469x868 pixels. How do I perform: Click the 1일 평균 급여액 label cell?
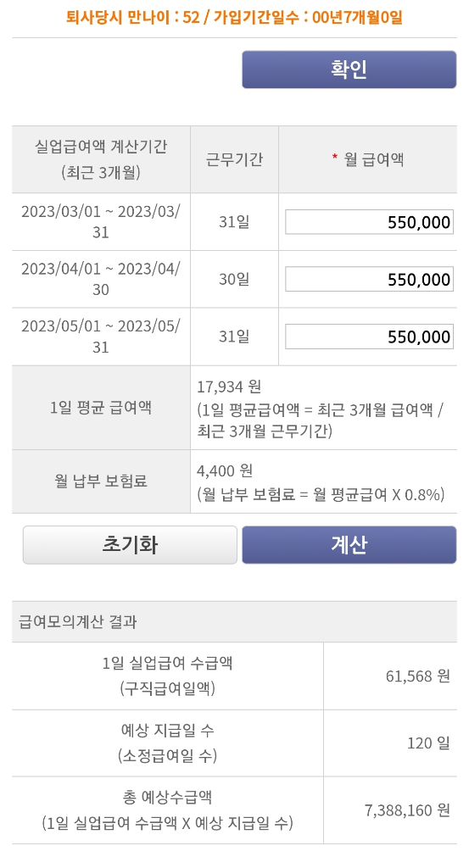101,408
